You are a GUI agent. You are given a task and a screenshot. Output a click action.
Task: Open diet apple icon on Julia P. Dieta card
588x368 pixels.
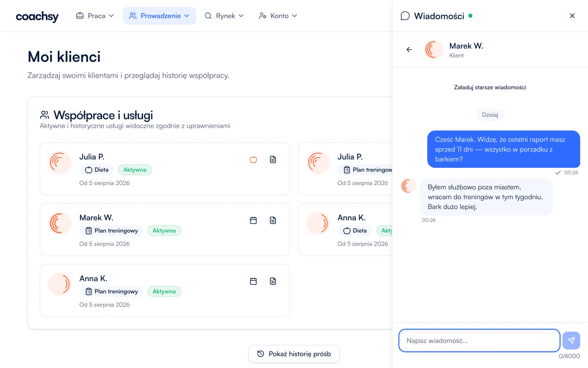(x=253, y=160)
